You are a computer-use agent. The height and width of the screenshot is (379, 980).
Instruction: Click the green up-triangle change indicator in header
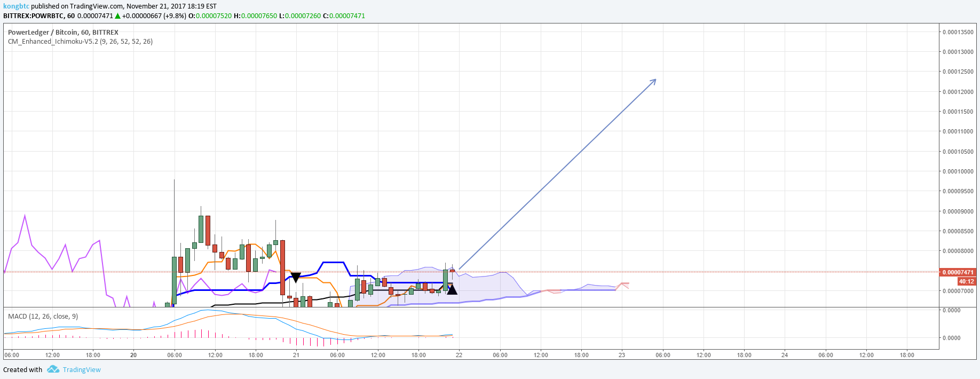pos(117,16)
